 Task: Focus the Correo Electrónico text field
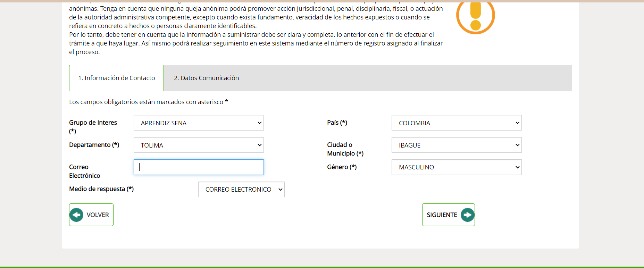point(199,167)
